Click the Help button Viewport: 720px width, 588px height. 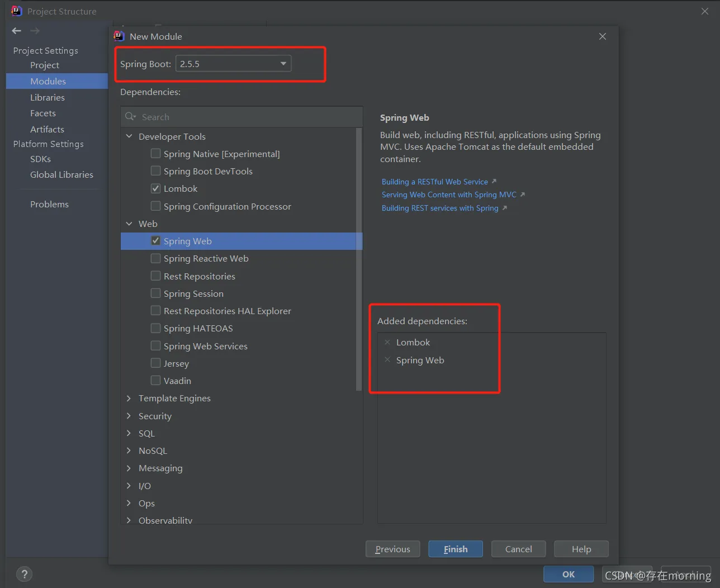[581, 549]
